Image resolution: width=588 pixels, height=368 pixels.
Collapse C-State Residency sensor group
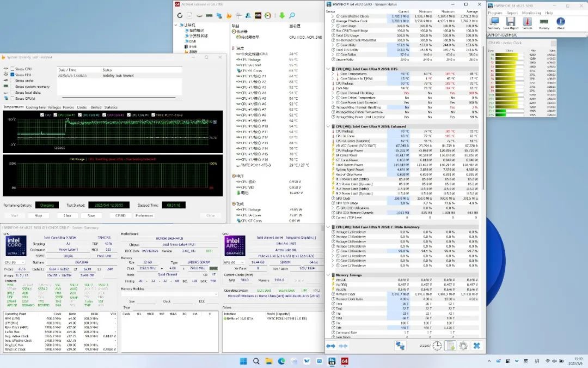[x=328, y=227]
